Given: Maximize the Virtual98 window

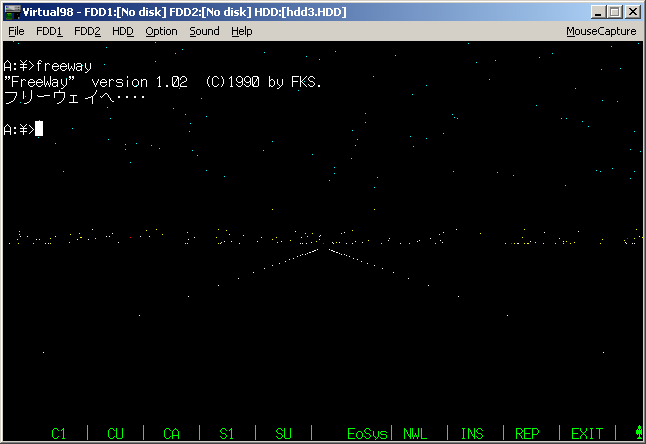Looking at the screenshot, I should coord(615,12).
